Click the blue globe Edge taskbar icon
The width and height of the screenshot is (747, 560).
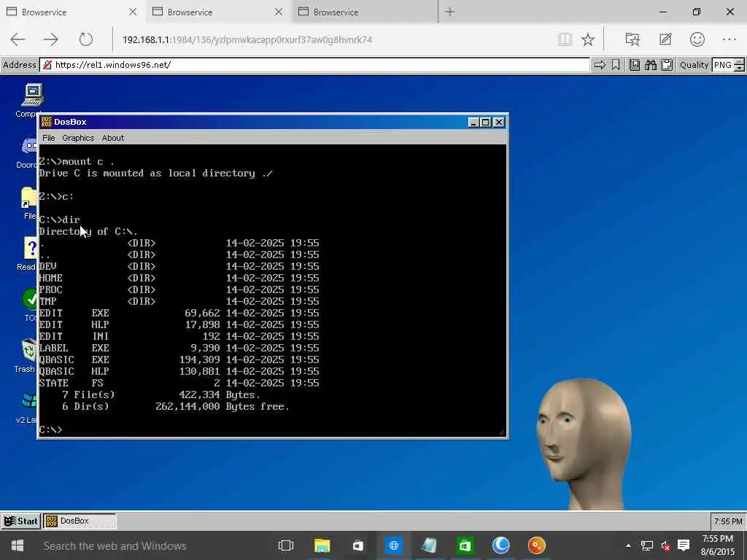(x=393, y=545)
